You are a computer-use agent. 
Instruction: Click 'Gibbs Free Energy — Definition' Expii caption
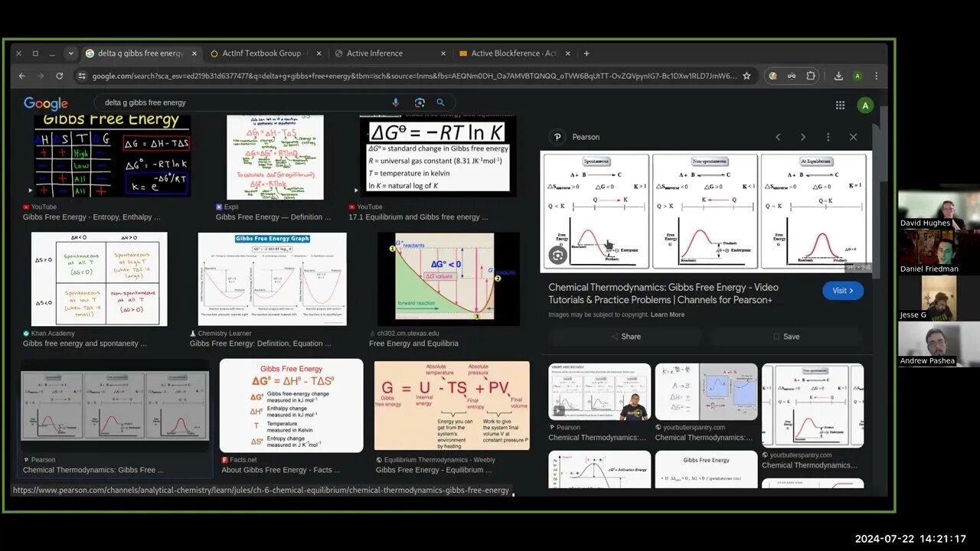pyautogui.click(x=273, y=217)
